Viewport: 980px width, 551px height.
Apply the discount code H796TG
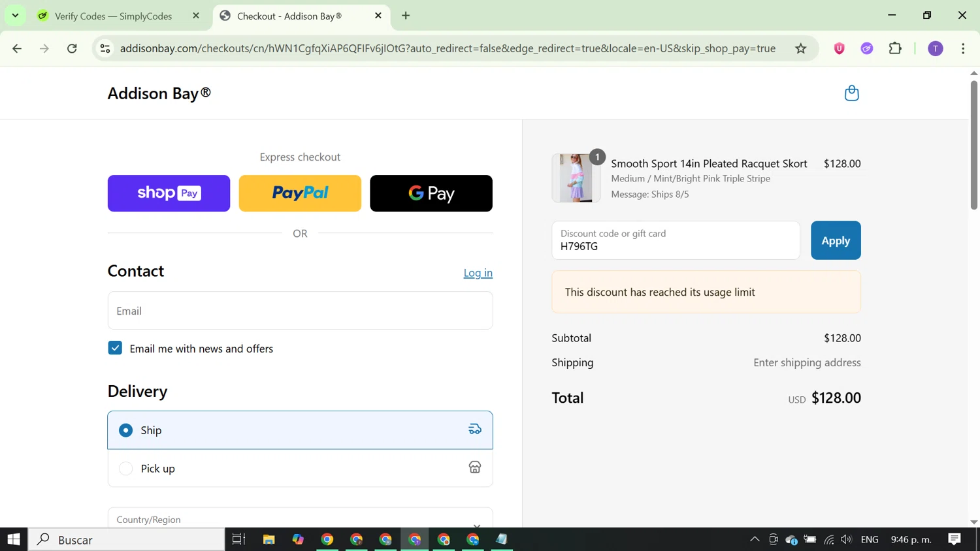(x=836, y=240)
